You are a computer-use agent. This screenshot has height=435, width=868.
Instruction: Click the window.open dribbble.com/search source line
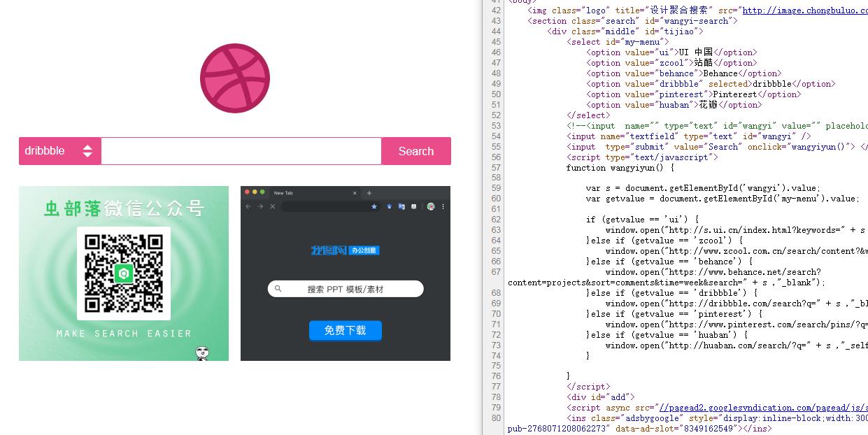pyautogui.click(x=737, y=304)
